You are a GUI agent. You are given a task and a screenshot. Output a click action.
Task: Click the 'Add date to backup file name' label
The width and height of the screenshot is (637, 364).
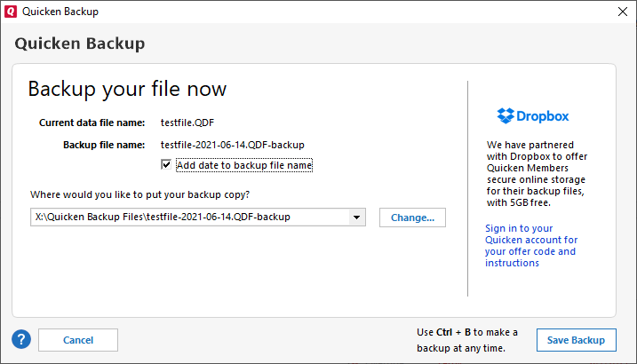[x=243, y=164]
